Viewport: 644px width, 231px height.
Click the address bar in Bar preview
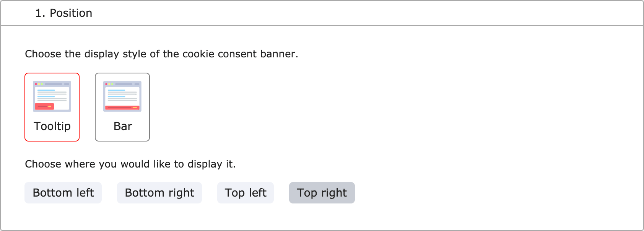coord(124,84)
